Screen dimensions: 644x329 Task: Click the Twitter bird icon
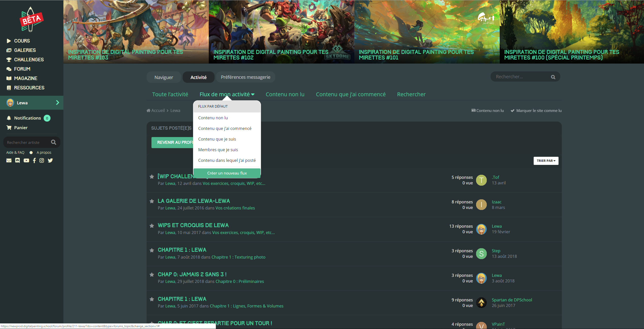50,160
